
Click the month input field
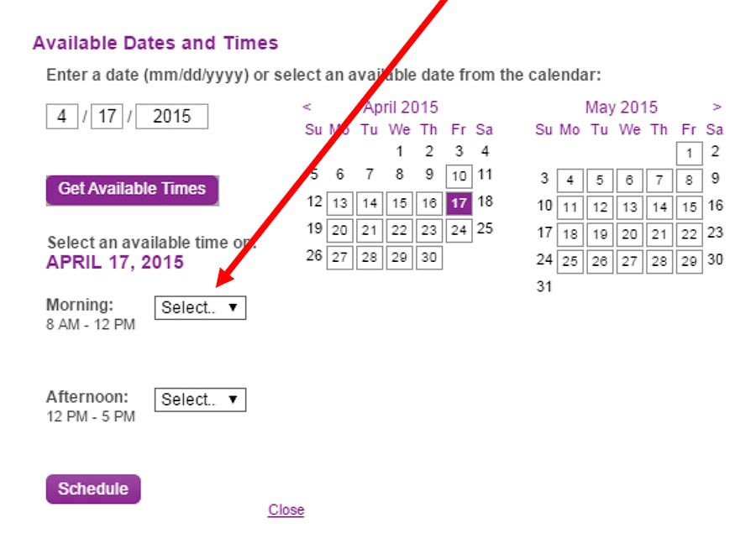62,117
